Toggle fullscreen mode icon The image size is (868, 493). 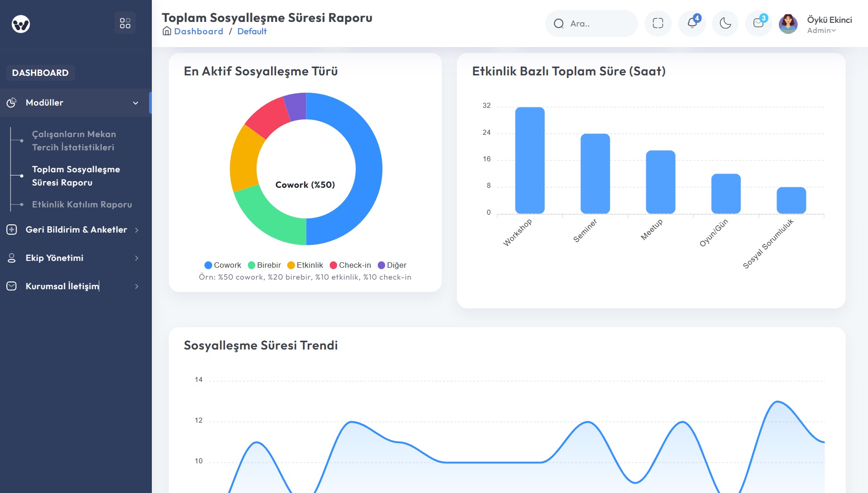click(658, 23)
